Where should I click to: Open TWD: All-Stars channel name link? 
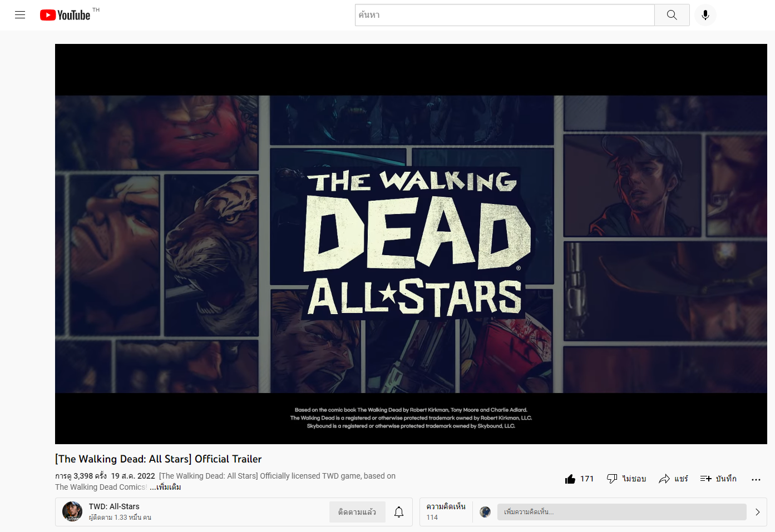point(114,506)
